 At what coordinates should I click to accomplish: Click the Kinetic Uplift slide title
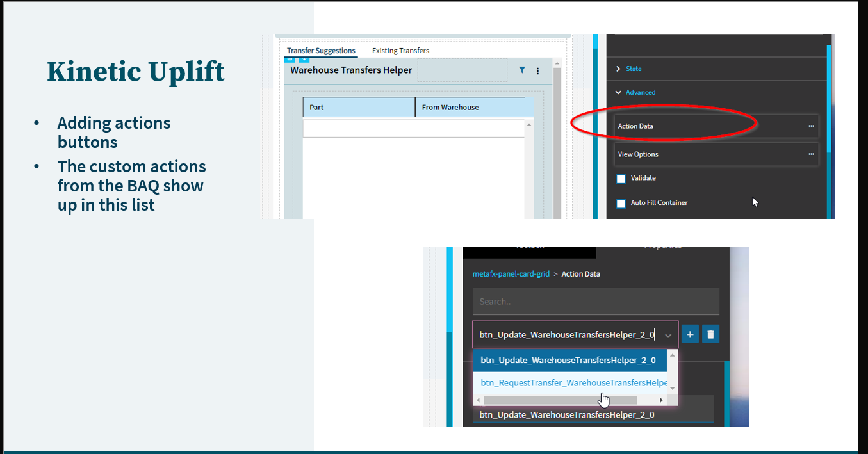(x=136, y=71)
